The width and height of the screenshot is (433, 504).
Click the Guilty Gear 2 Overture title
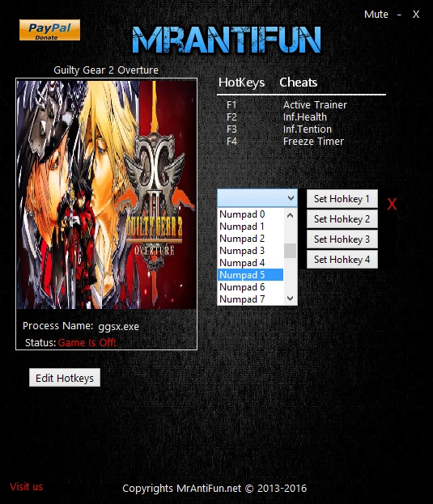(x=106, y=70)
